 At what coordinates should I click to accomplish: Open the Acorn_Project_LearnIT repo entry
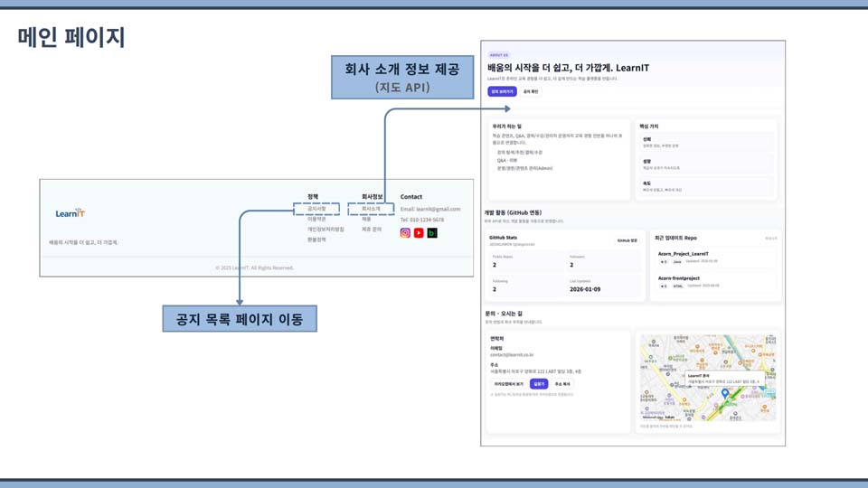click(x=684, y=254)
